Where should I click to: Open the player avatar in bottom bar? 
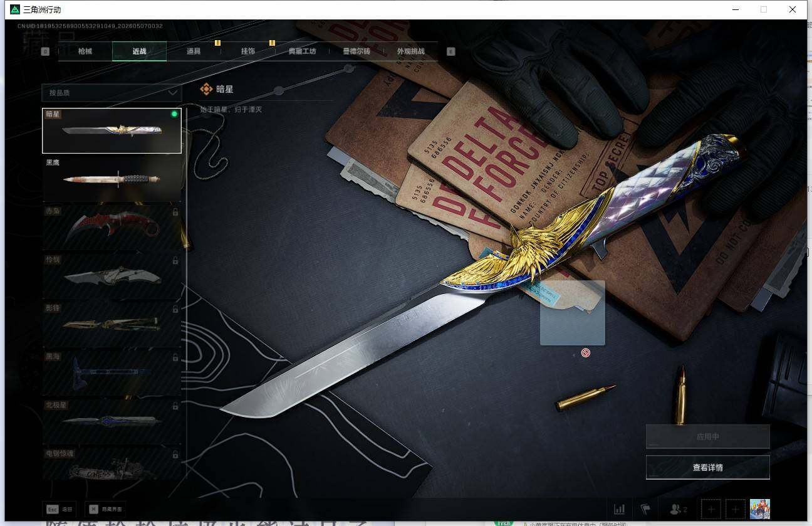(x=760, y=509)
